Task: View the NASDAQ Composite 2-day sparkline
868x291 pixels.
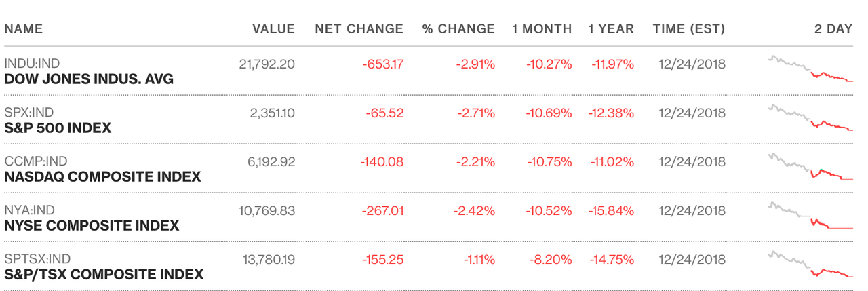Action: pos(811,167)
